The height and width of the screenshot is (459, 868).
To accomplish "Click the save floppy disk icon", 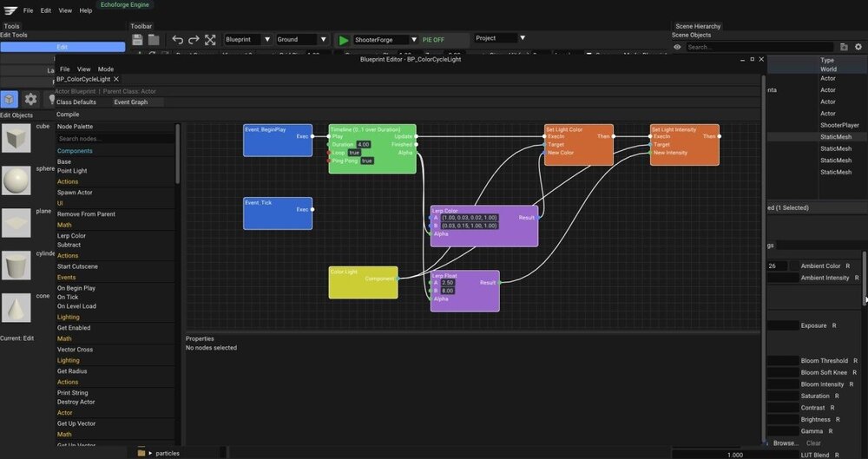I will click(138, 39).
